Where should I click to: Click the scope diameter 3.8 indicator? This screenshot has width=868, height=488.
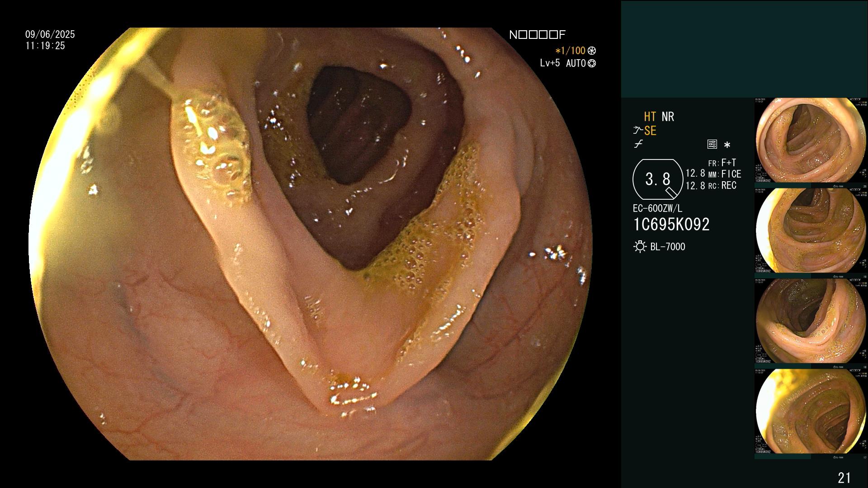click(x=658, y=179)
